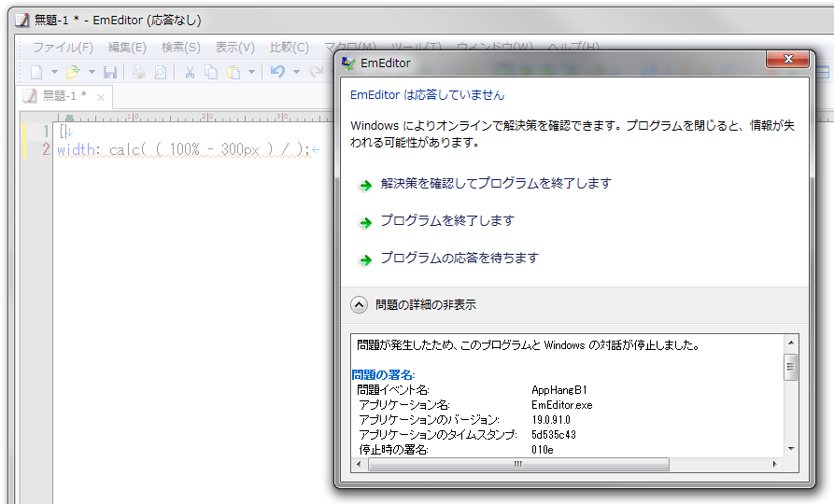This screenshot has width=834, height=504.
Task: Click the Print Preview icon
Action: coord(160,72)
